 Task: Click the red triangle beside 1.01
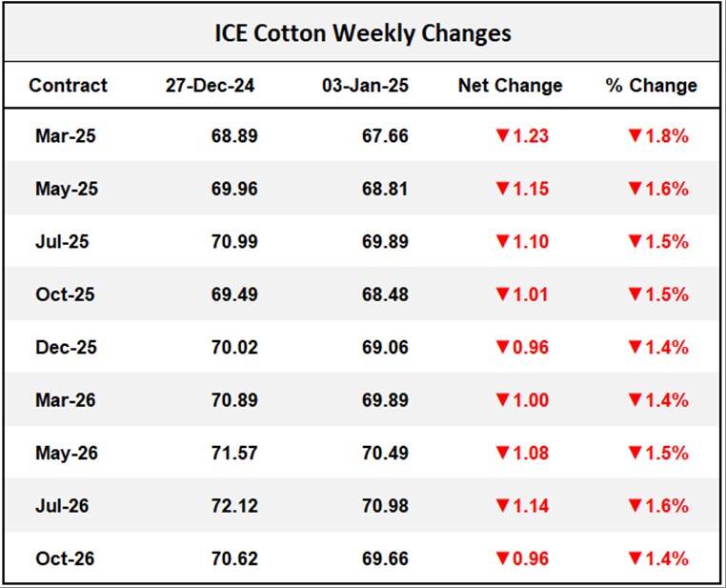[x=502, y=294]
